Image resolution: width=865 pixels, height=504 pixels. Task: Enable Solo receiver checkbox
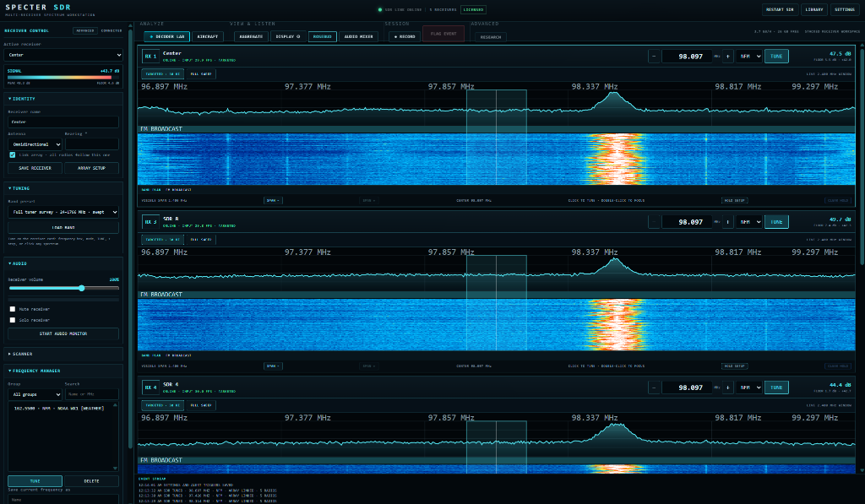coord(12,320)
